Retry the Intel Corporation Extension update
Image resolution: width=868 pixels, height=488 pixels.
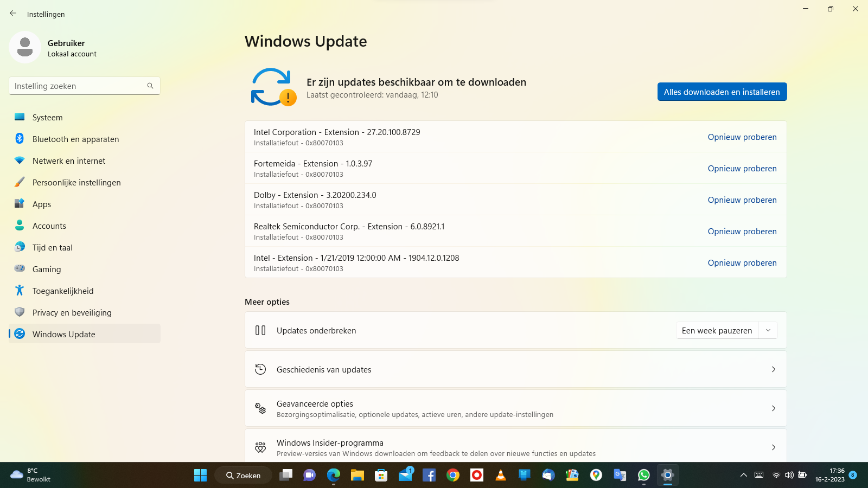click(x=742, y=137)
